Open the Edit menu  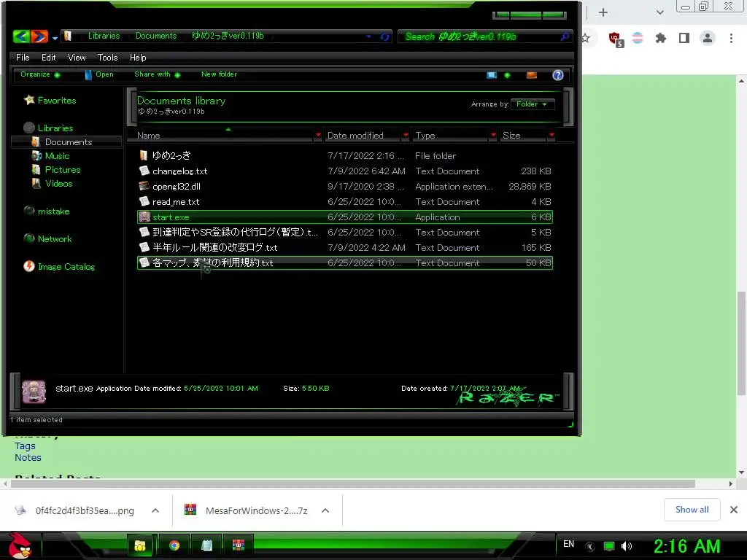[x=49, y=57]
